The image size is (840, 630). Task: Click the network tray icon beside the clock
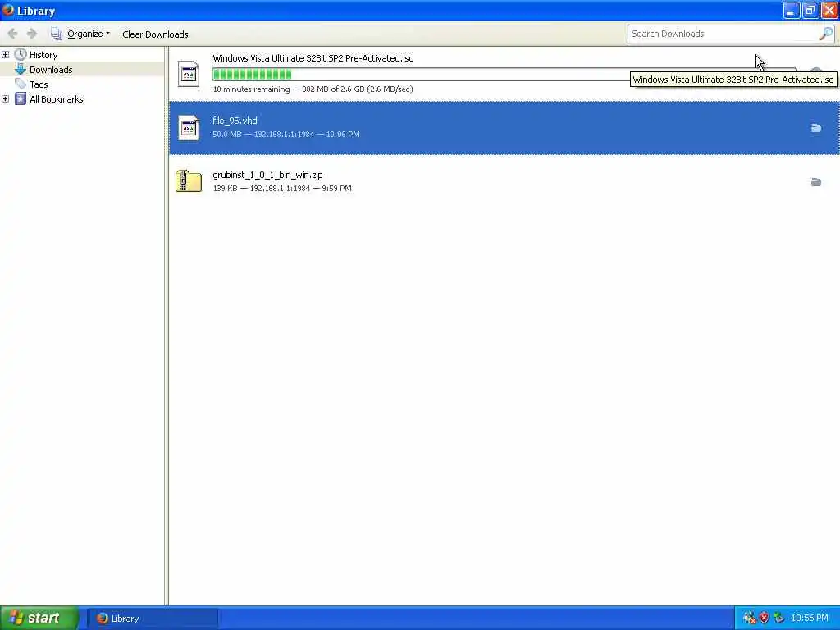tap(779, 618)
